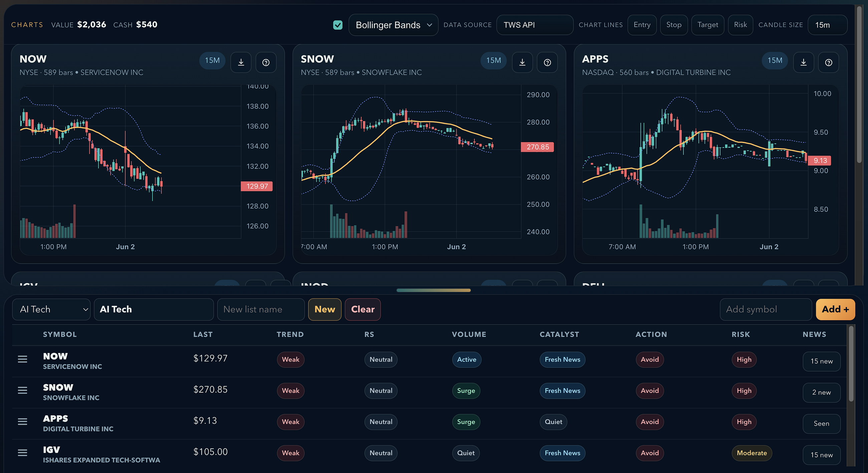The height and width of the screenshot is (473, 868).
Task: Toggle the Risk chart line
Action: pos(740,25)
